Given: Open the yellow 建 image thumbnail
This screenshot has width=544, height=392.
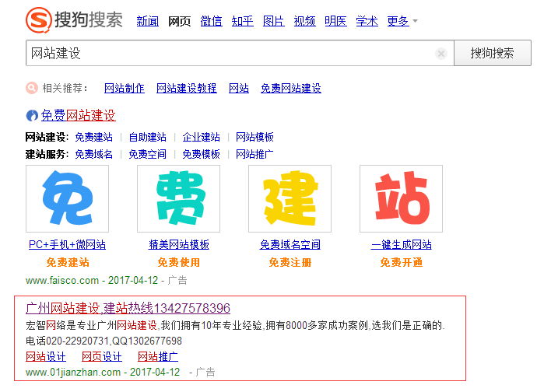Looking at the screenshot, I should 290,198.
